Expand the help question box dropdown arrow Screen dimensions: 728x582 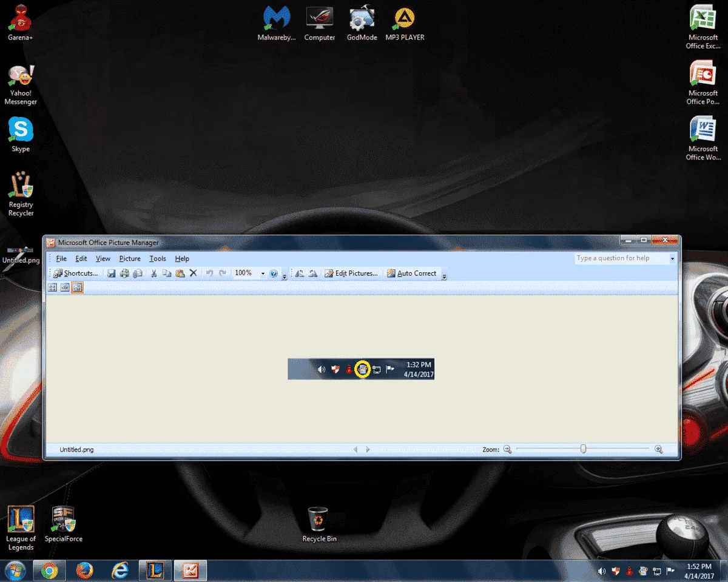672,258
